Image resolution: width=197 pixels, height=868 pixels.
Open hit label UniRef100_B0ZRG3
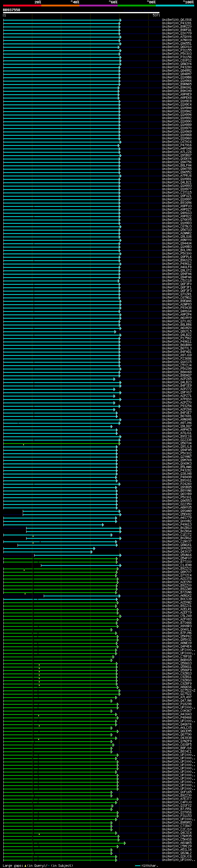(177, 528)
